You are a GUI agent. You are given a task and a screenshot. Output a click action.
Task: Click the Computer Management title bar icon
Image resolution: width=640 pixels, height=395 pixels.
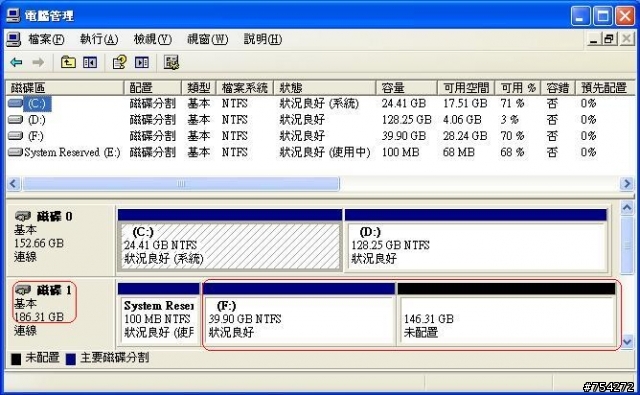[x=13, y=16]
